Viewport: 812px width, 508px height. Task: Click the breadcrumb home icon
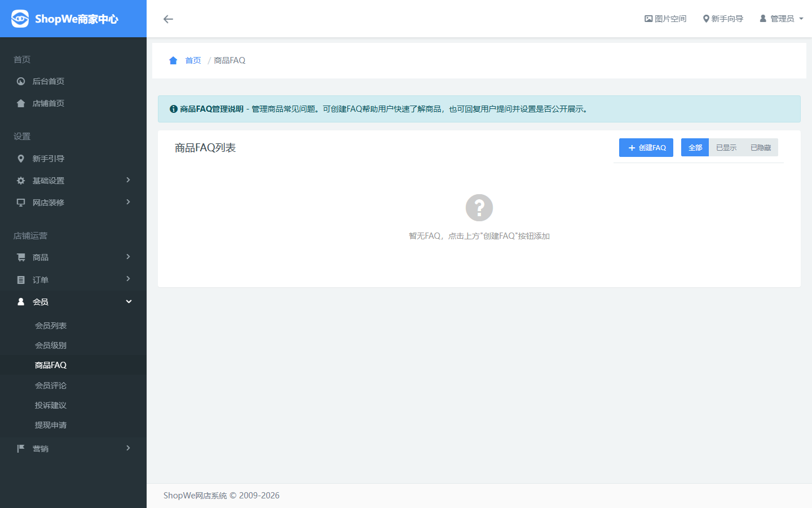173,60
